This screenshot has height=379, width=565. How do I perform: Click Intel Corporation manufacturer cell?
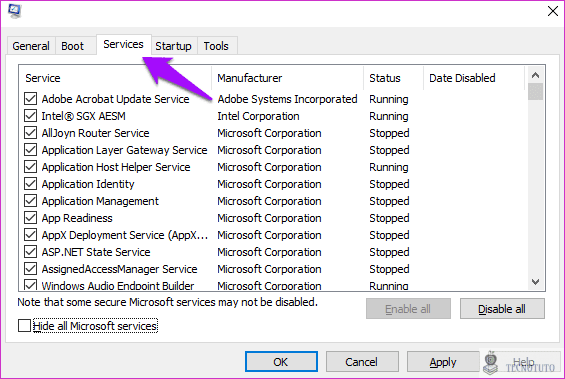pos(258,116)
